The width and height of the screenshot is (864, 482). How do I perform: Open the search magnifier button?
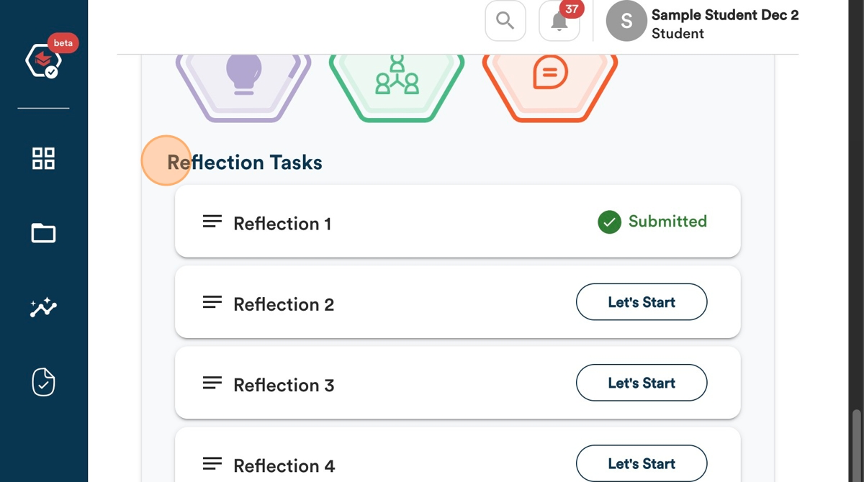pyautogui.click(x=505, y=21)
